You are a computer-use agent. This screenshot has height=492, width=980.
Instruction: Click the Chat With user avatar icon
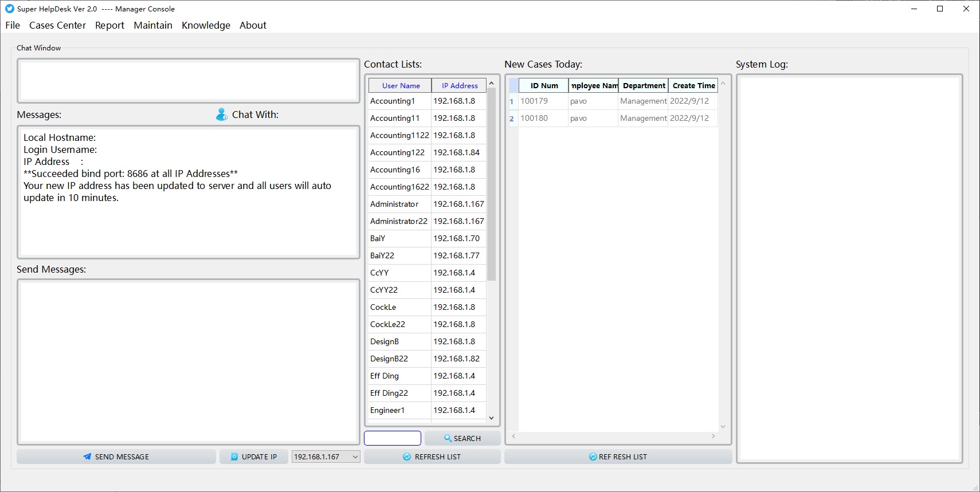pos(221,115)
